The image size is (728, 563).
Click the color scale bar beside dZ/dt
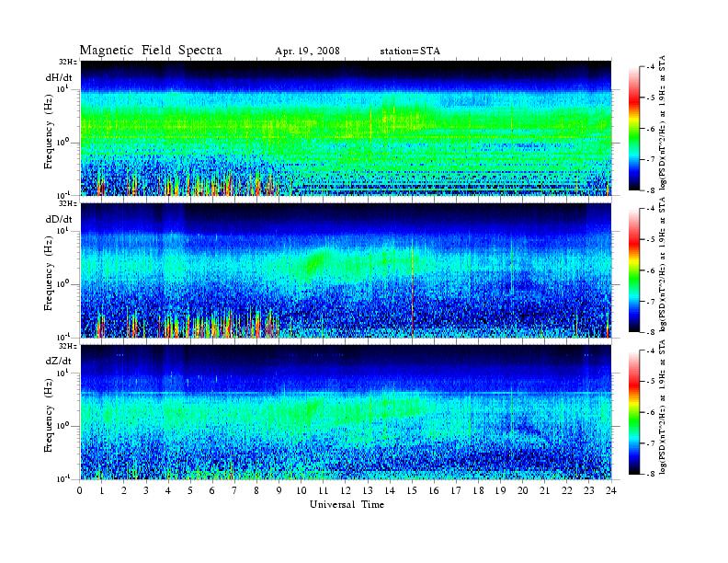634,412
